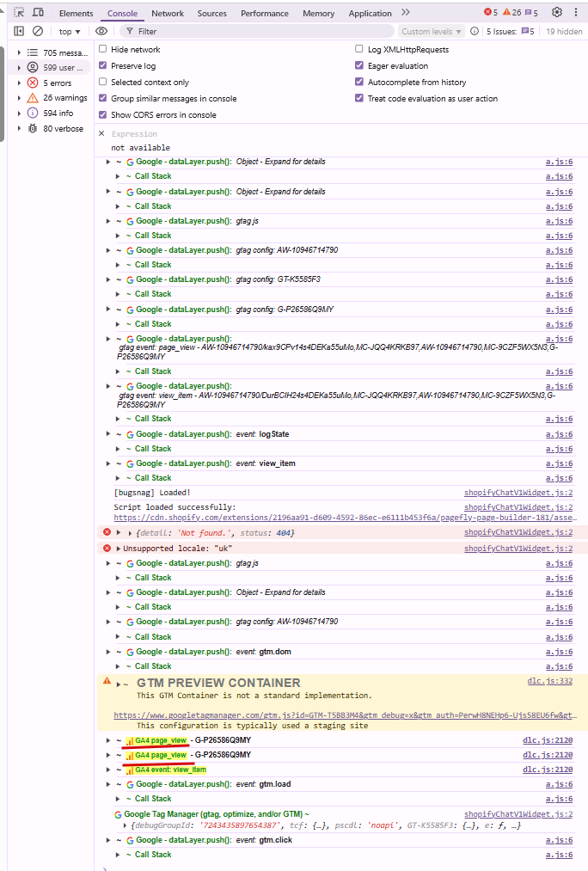Toggle the device toolbar icon
588x871 pixels.
tap(39, 12)
